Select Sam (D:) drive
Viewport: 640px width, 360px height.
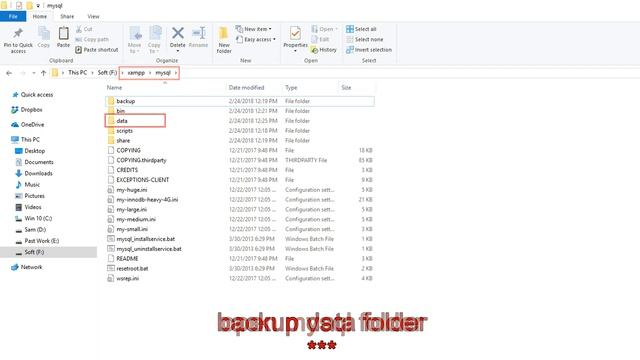click(x=30, y=230)
